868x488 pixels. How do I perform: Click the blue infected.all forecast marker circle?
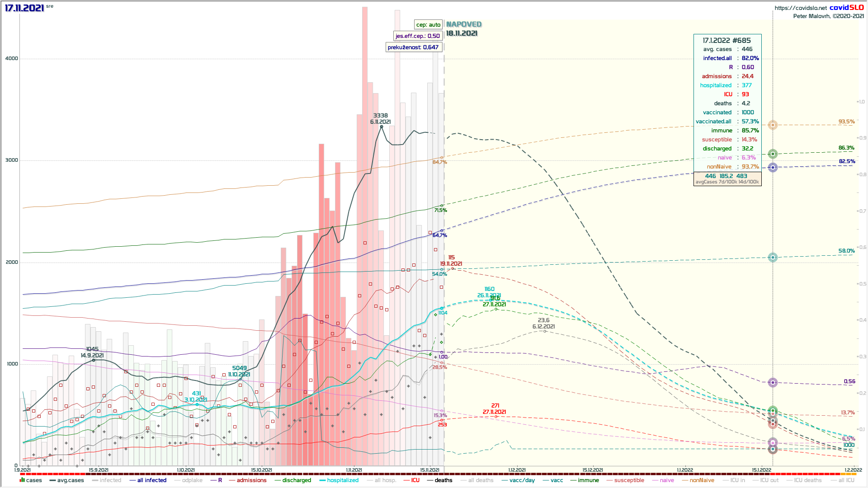click(x=773, y=168)
